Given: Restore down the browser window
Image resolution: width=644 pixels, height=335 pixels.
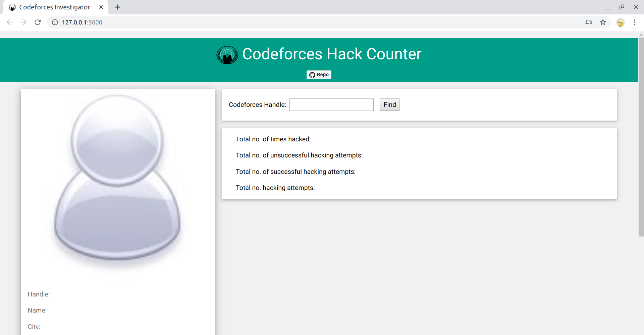Looking at the screenshot, I should pyautogui.click(x=622, y=7).
